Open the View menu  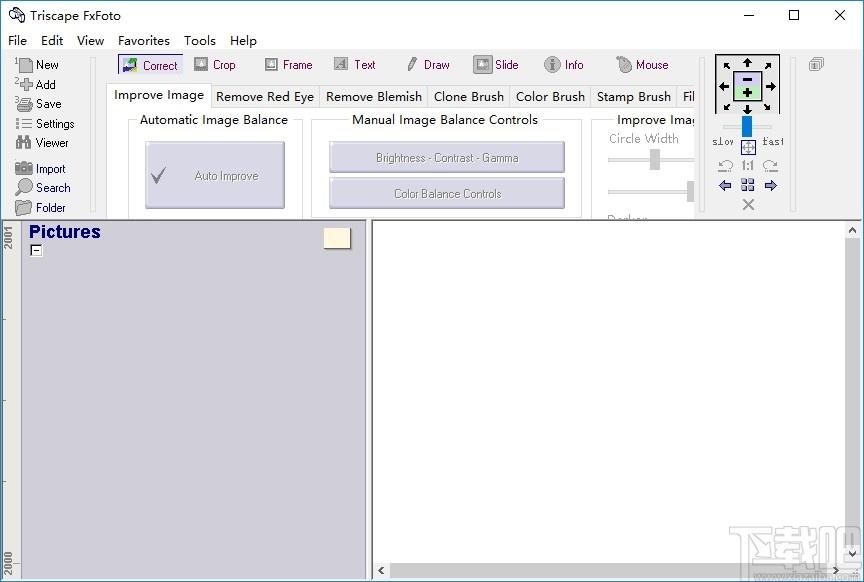(x=90, y=41)
